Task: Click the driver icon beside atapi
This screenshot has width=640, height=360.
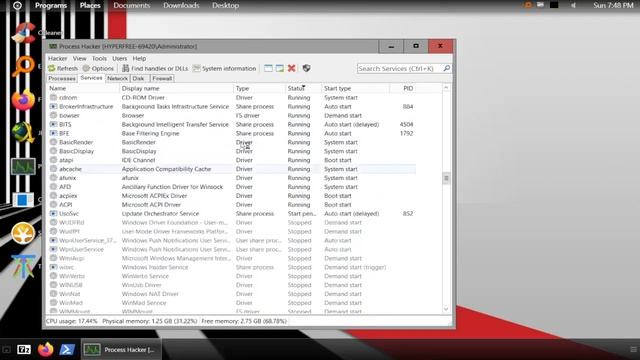Action: pos(53,160)
